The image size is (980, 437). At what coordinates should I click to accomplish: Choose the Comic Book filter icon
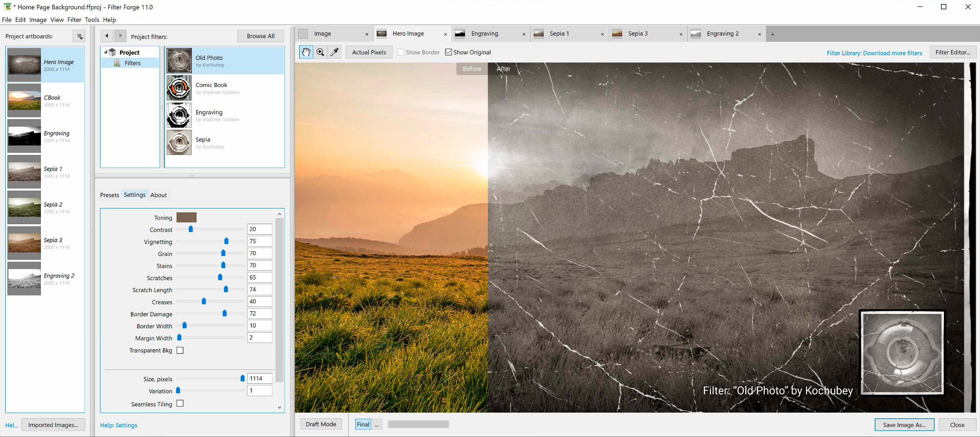pyautogui.click(x=179, y=88)
